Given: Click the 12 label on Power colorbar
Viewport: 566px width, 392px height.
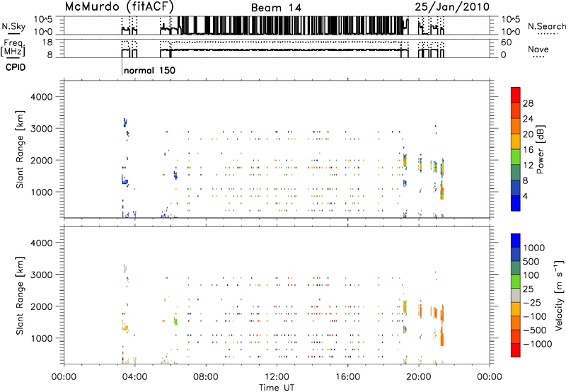Looking at the screenshot, I should tap(528, 166).
